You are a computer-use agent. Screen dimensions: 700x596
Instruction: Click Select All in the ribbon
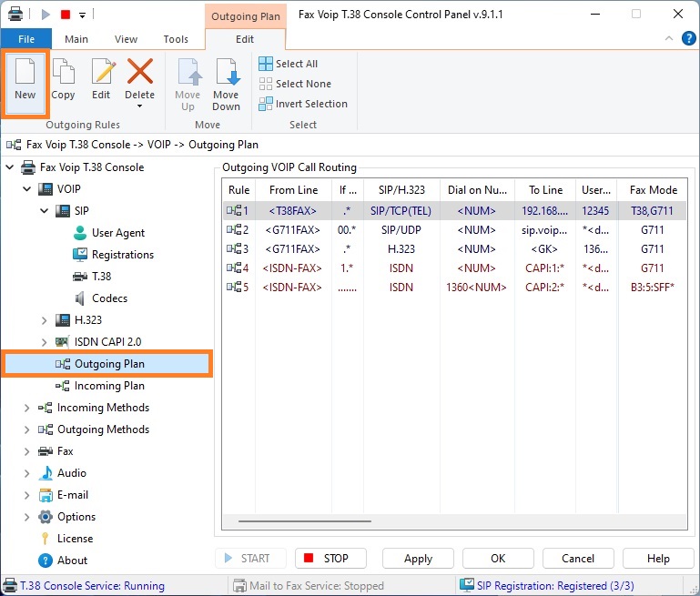pyautogui.click(x=288, y=64)
